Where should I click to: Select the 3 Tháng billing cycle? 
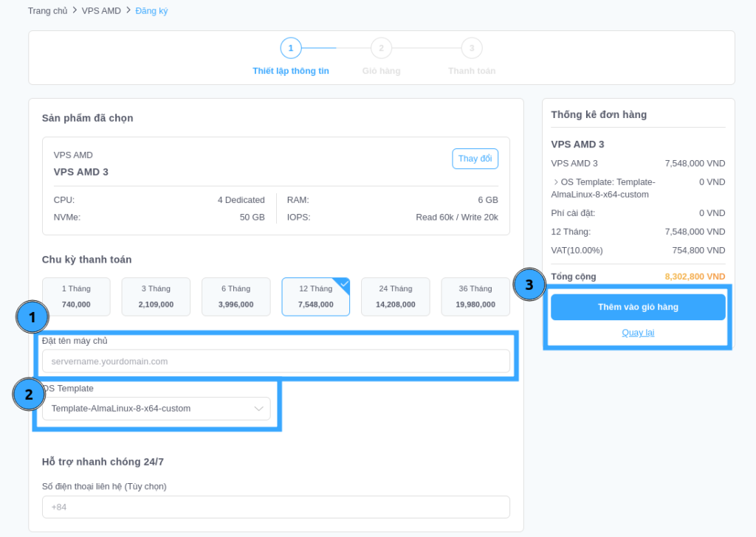point(156,297)
